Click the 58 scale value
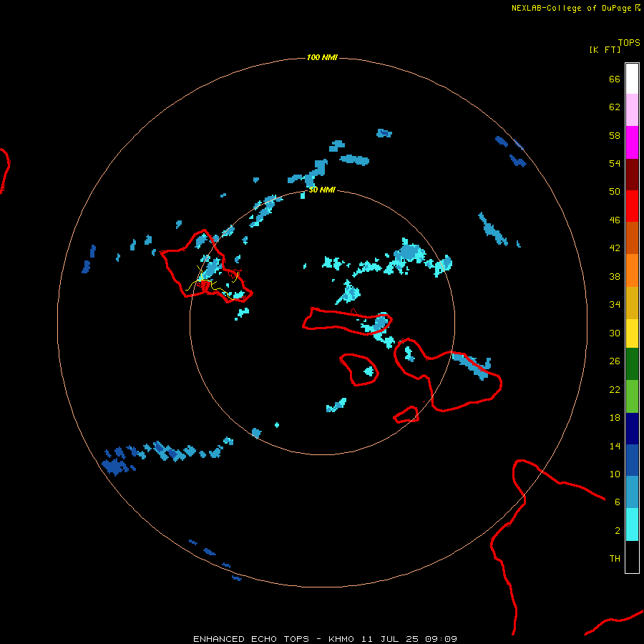The width and height of the screenshot is (644, 644). pos(615,135)
